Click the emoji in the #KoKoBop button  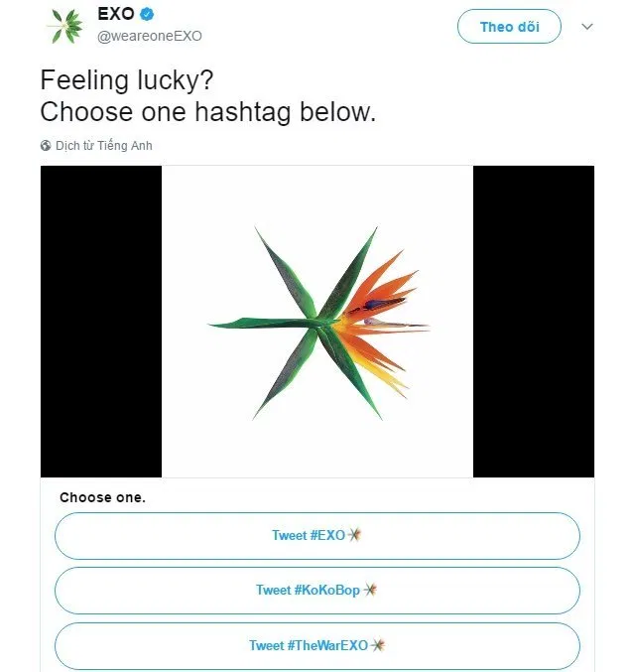(370, 590)
